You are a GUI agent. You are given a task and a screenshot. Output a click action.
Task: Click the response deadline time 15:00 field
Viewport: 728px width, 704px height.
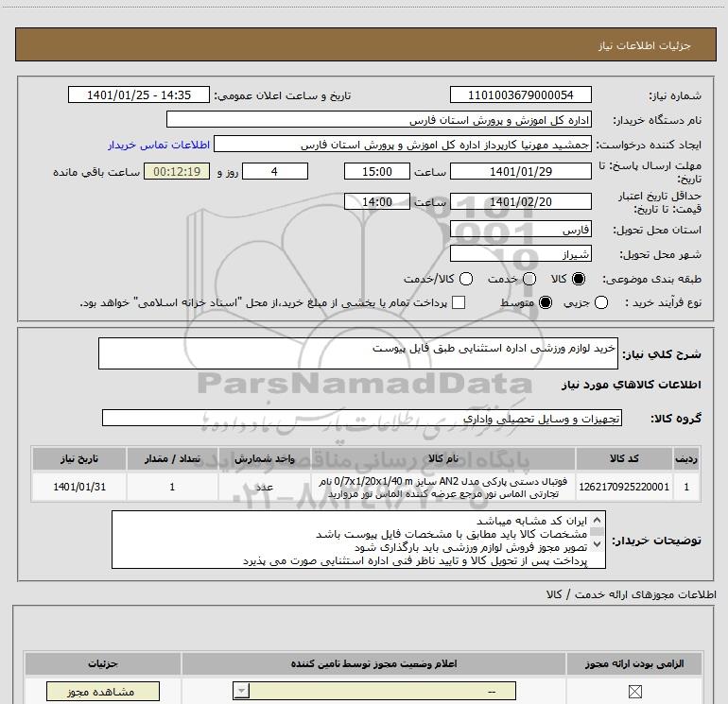click(377, 171)
